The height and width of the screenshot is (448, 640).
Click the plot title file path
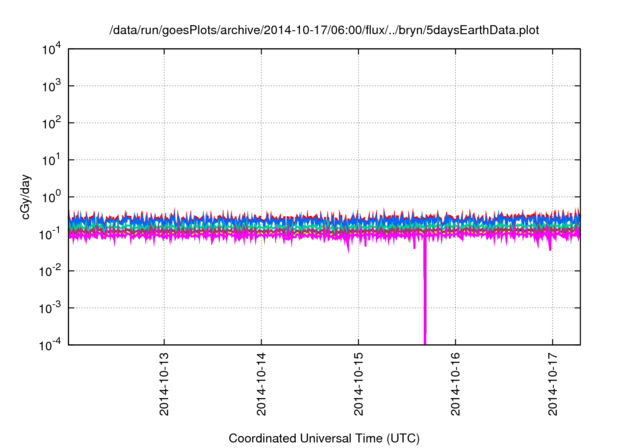pyautogui.click(x=324, y=31)
